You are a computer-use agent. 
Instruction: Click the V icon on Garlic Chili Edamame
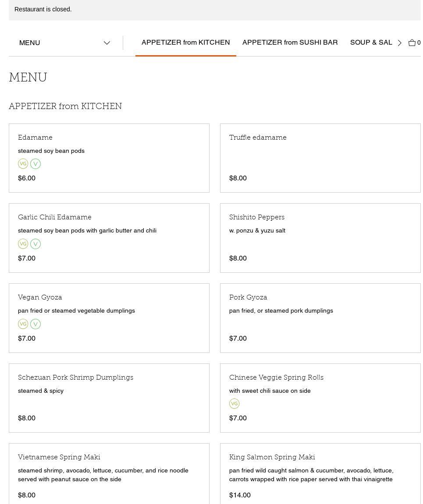click(36, 244)
